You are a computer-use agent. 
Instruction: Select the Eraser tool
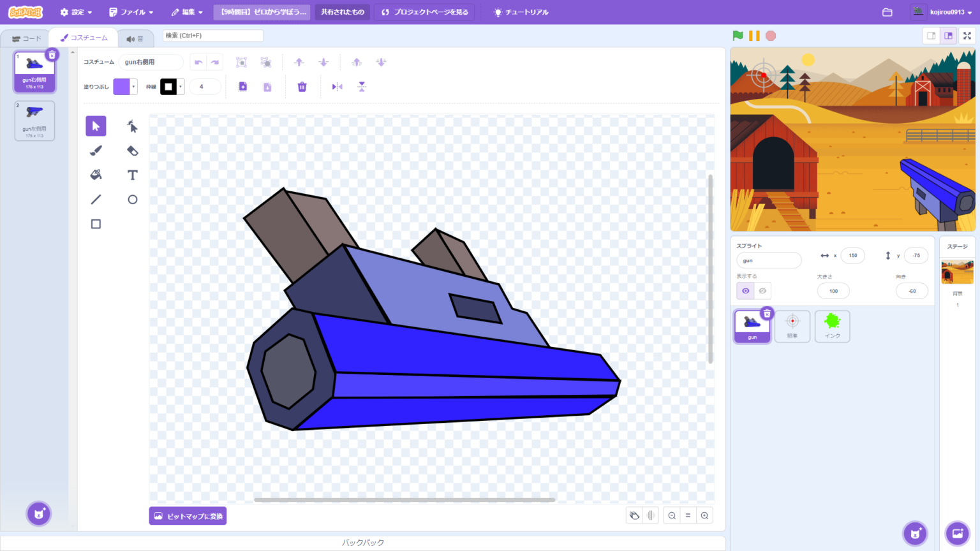[x=132, y=151]
